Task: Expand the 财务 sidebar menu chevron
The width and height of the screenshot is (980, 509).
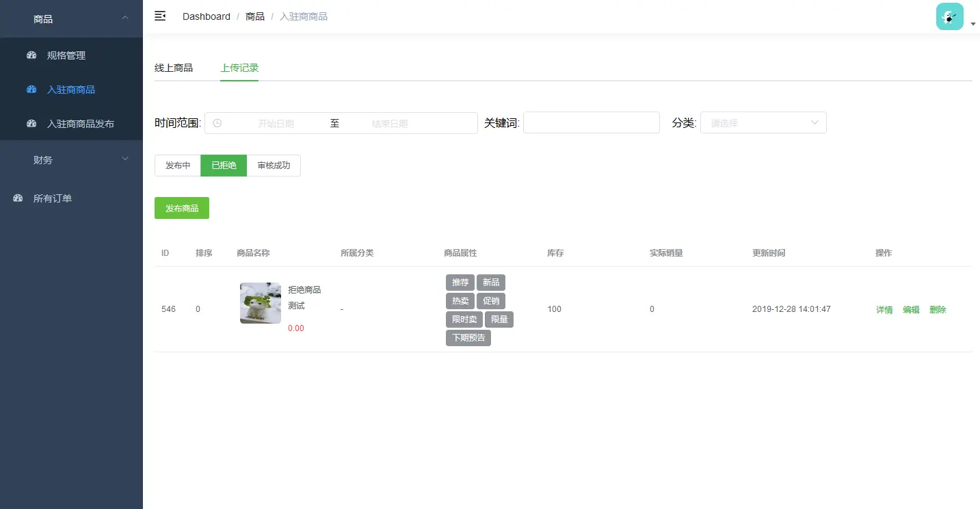Action: click(125, 159)
